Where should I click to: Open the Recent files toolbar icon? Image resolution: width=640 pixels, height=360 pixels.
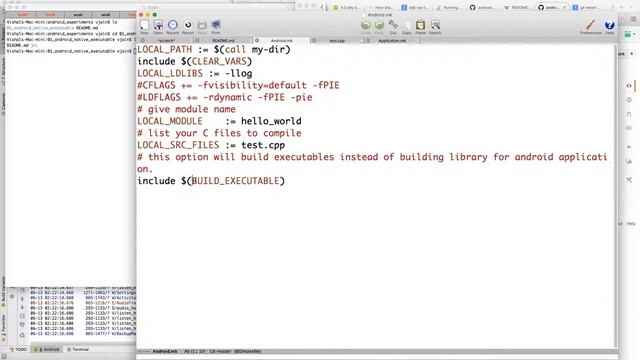(x=173, y=26)
